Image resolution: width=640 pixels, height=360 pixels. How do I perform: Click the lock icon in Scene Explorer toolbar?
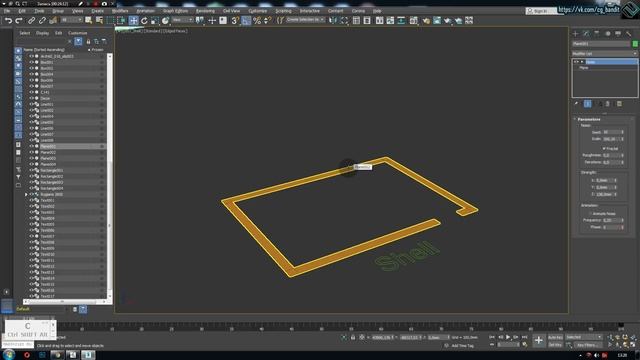(88, 41)
